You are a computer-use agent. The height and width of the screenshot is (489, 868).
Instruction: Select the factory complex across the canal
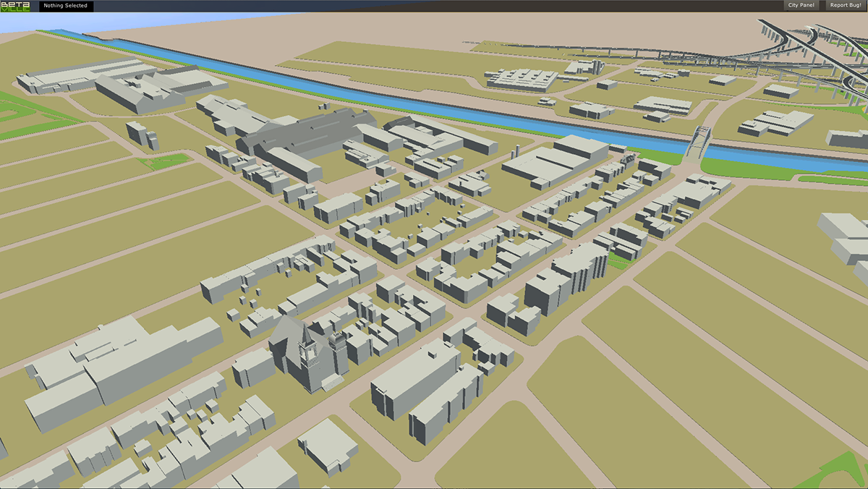click(521, 80)
